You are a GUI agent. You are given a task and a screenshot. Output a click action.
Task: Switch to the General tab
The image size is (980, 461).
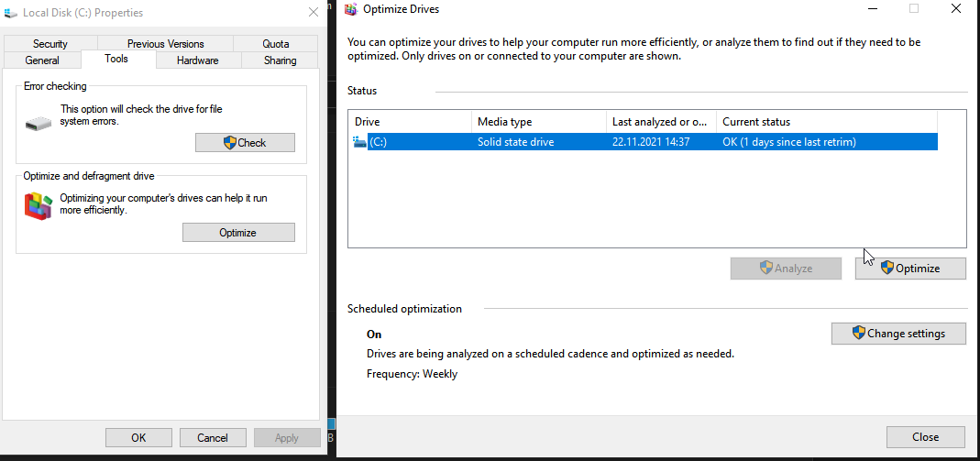pos(42,60)
